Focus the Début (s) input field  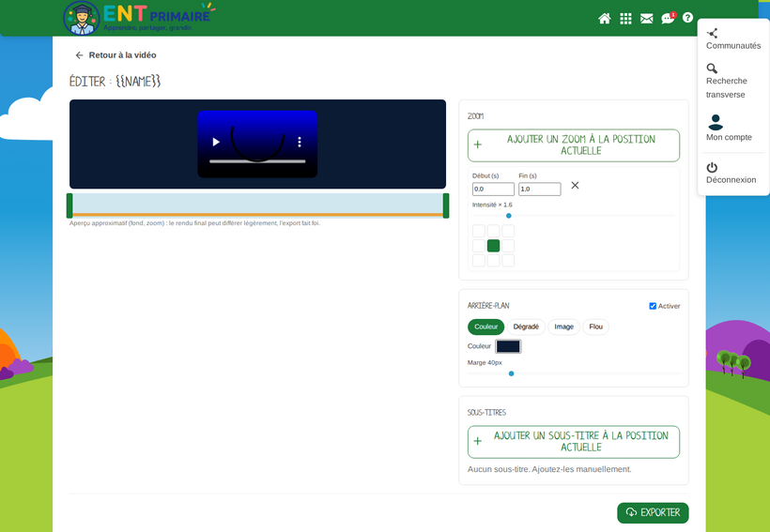pos(493,189)
